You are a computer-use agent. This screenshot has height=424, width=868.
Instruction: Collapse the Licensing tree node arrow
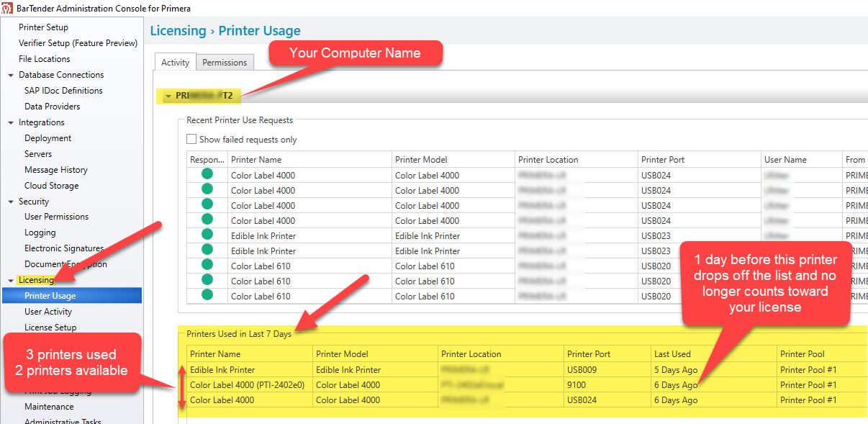point(11,280)
